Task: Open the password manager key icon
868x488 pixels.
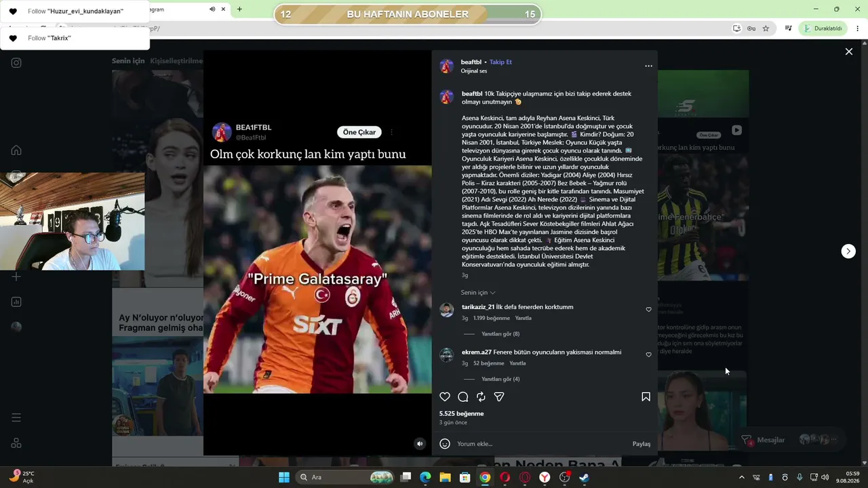Action: tap(751, 28)
